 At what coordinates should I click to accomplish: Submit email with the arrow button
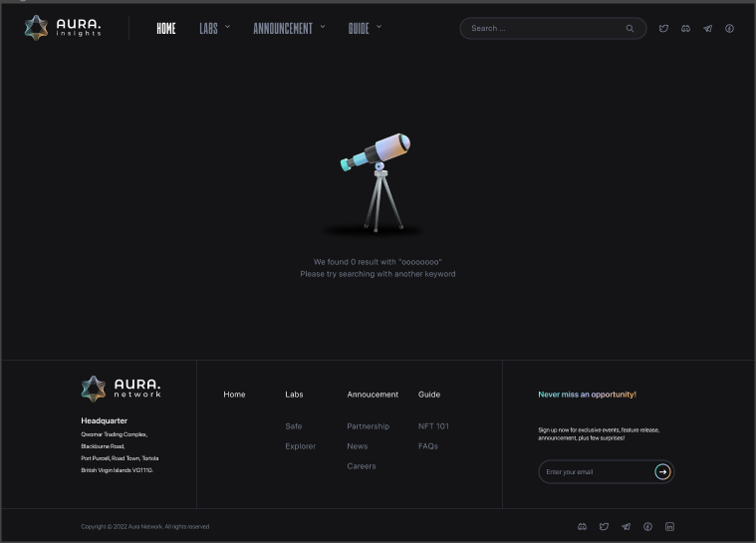tap(663, 471)
